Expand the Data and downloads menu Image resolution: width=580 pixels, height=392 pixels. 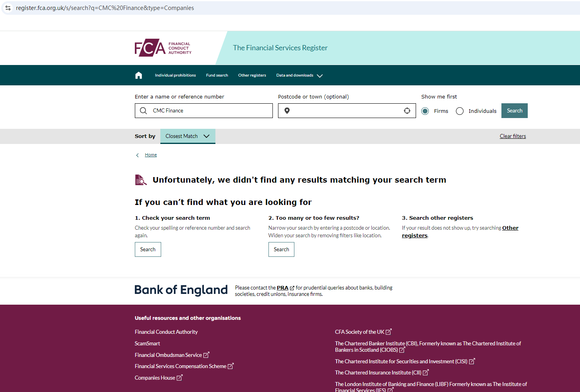299,75
